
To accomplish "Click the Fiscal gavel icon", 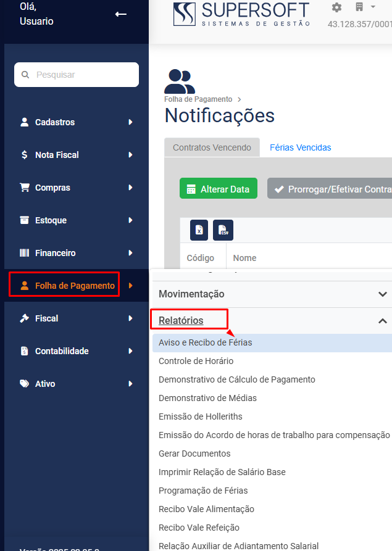I will pyautogui.click(x=24, y=318).
